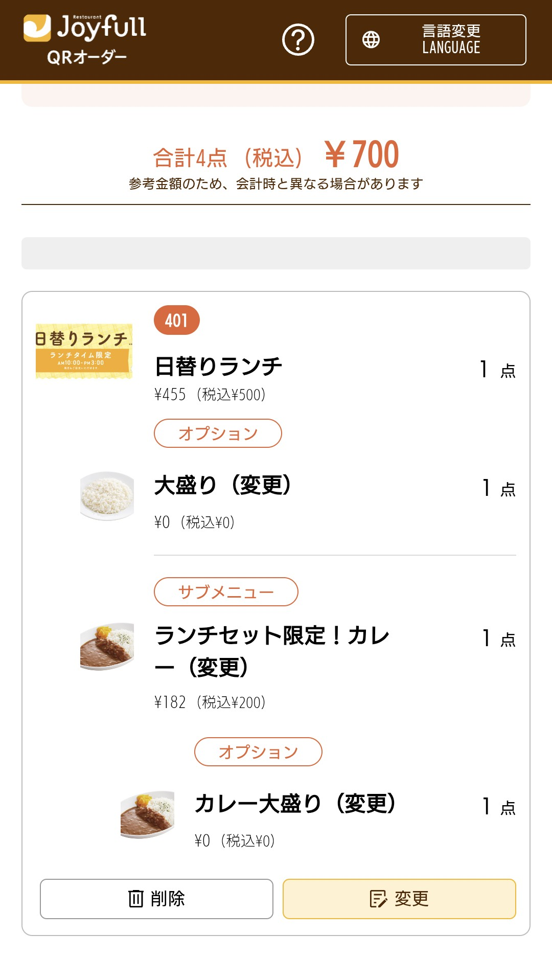Open help via question mark icon
The width and height of the screenshot is (552, 980).
298,40
